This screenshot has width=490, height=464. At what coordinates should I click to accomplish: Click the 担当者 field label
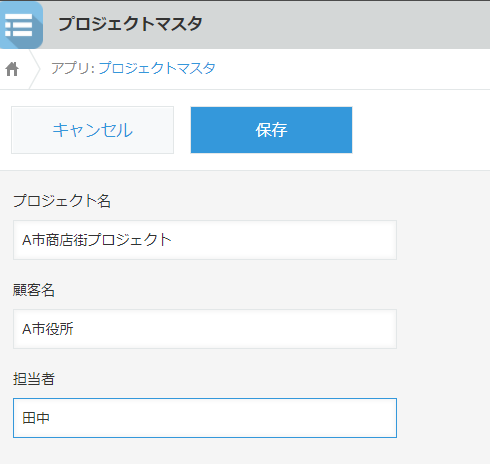tap(34, 379)
